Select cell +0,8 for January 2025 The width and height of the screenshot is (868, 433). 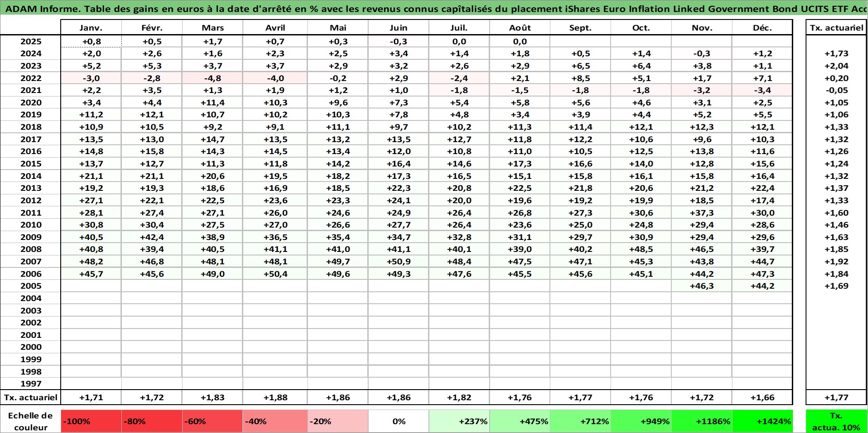91,42
